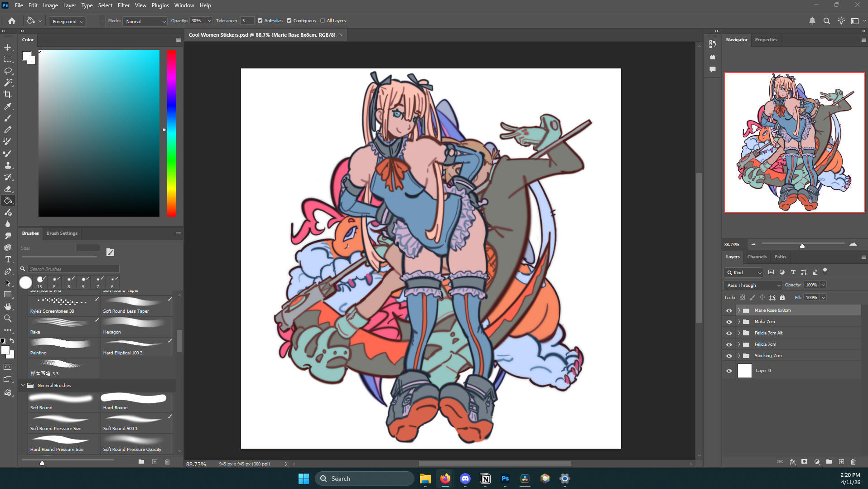Open Discord from the taskbar
Image resolution: width=868 pixels, height=489 pixels.
465,479
